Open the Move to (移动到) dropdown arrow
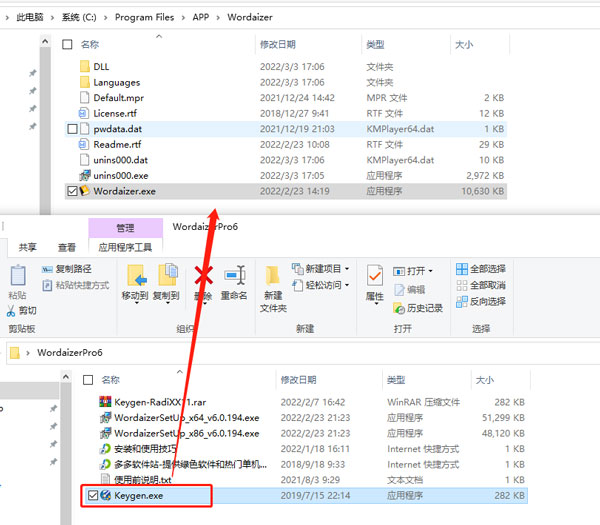Image resolution: width=600 pixels, height=525 pixels. tap(136, 303)
